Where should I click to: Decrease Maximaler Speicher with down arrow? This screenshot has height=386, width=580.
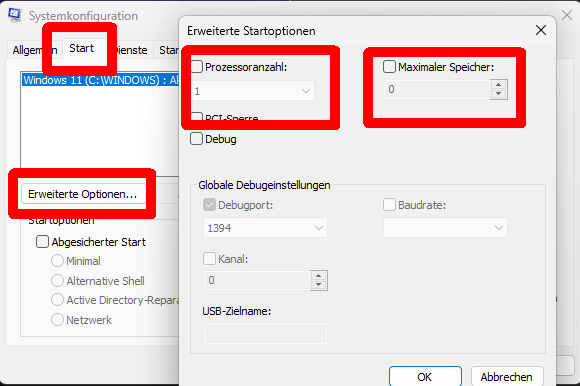click(499, 94)
